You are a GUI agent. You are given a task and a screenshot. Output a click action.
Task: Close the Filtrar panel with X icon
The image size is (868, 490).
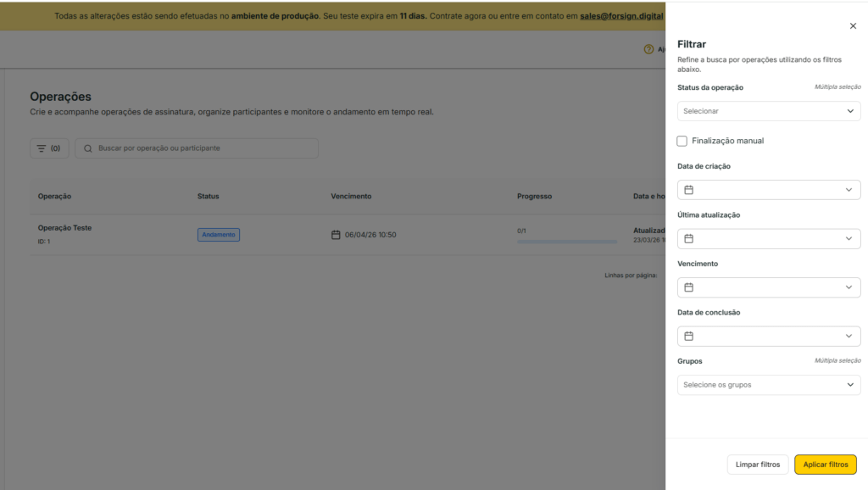click(853, 26)
